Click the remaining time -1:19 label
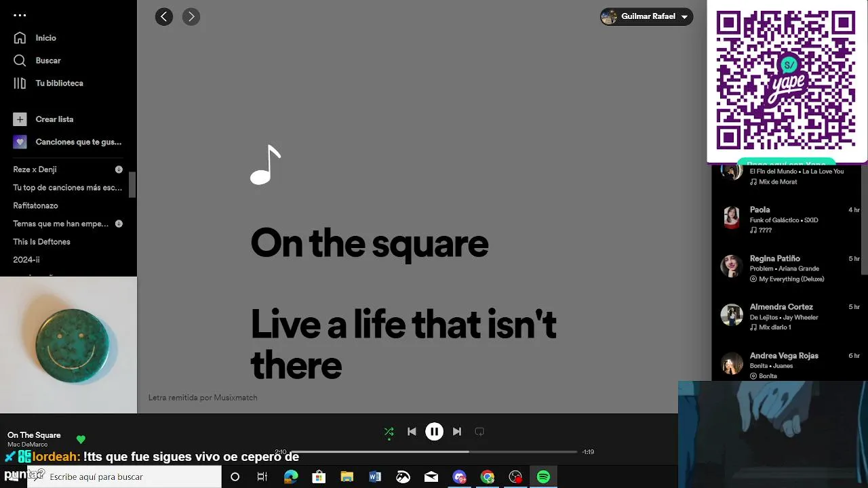The width and height of the screenshot is (868, 488). (x=588, y=452)
